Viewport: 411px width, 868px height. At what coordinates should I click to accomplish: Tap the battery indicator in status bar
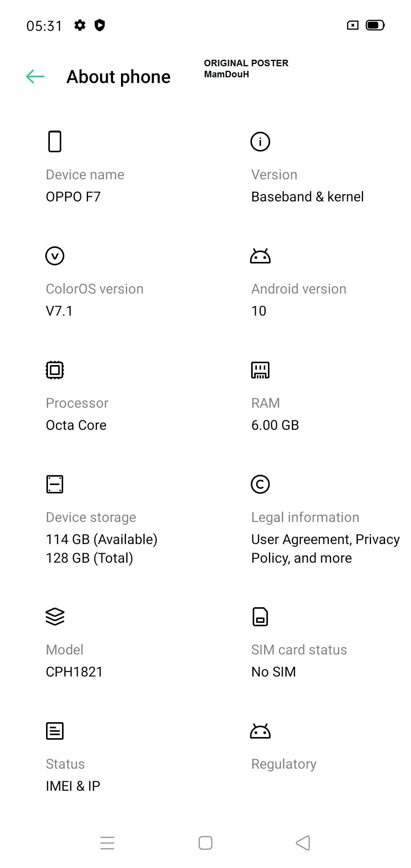(374, 26)
